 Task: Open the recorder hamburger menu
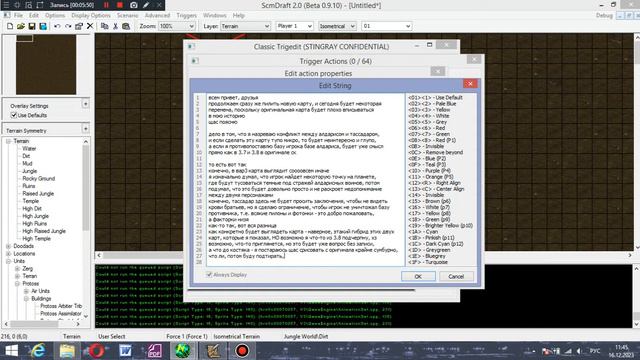6,5
